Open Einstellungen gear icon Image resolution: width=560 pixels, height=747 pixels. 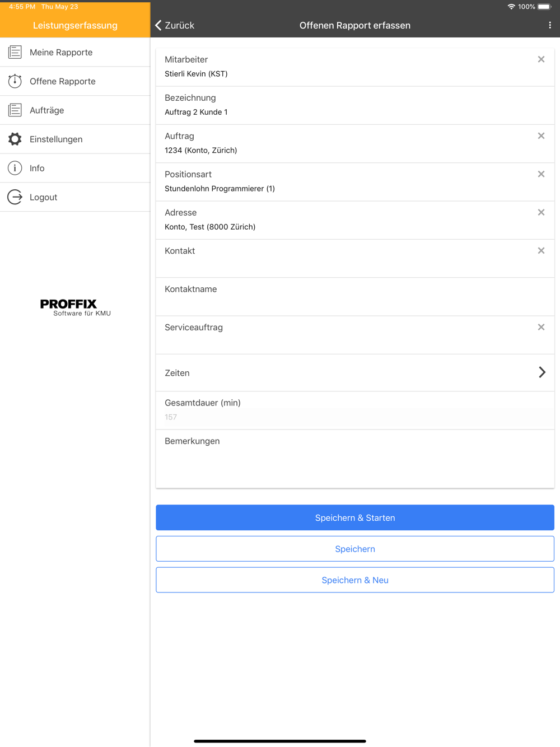[15, 139]
